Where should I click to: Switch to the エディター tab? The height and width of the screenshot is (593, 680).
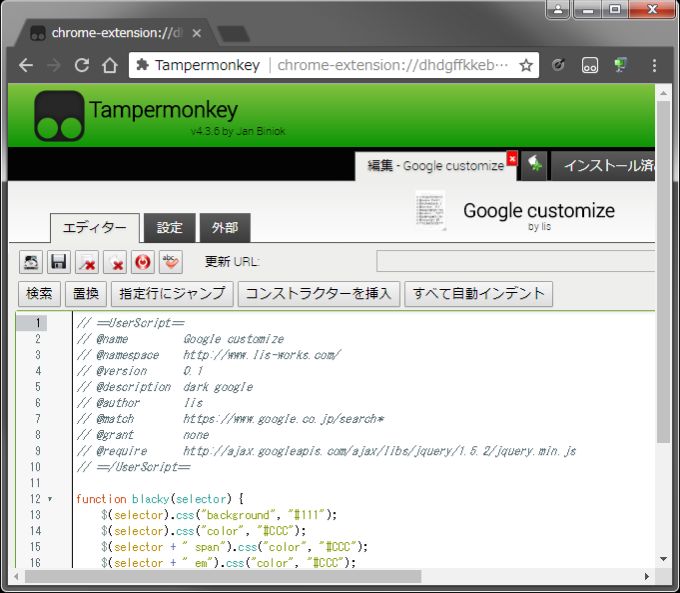click(x=95, y=228)
